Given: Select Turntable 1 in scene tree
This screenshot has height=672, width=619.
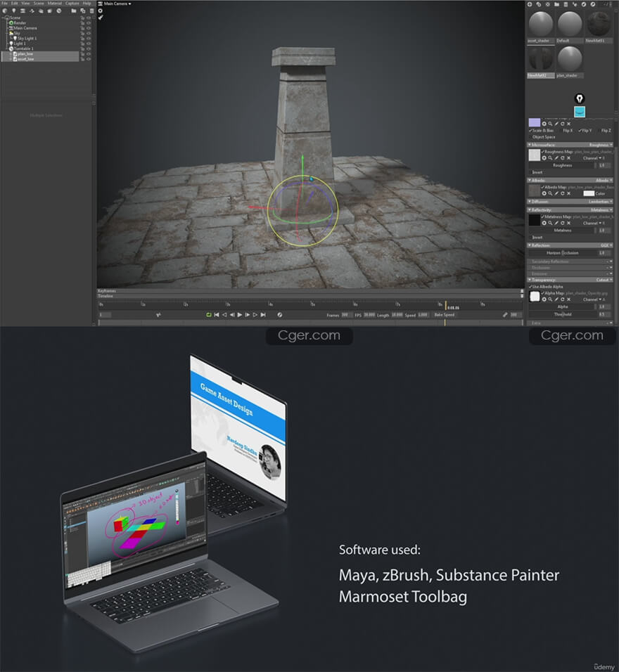Looking at the screenshot, I should [23, 49].
